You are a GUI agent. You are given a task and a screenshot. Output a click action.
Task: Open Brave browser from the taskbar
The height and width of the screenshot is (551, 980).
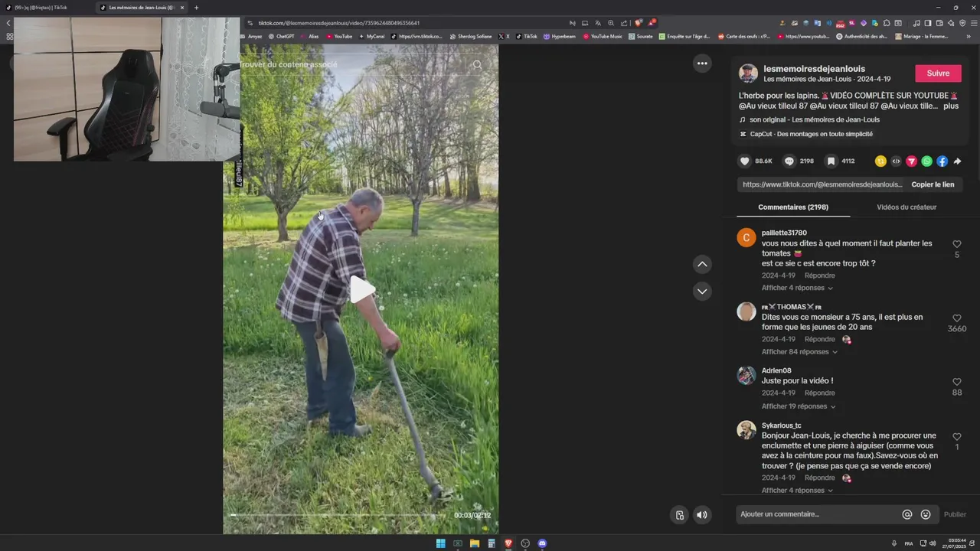pos(508,543)
